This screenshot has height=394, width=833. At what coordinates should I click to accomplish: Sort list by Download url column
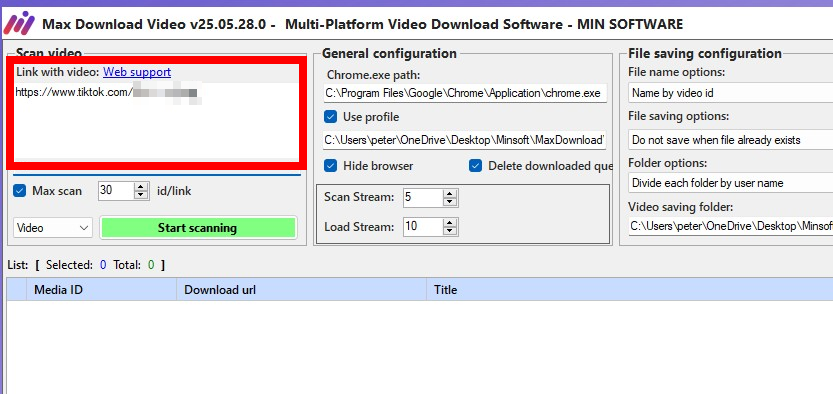click(x=301, y=289)
